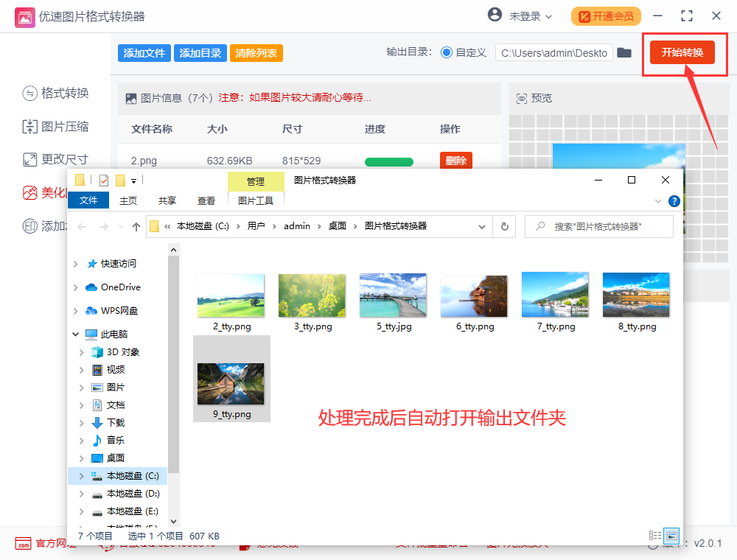The image size is (737, 560).
Task: Open the address bar history dropdown
Action: pyautogui.click(x=482, y=227)
